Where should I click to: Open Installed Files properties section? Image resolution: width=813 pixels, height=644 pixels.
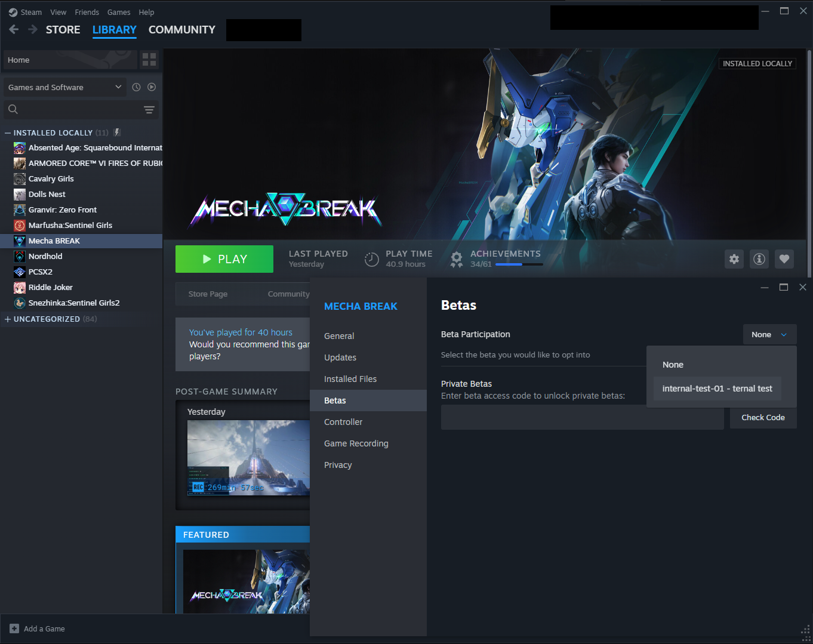tap(368, 379)
